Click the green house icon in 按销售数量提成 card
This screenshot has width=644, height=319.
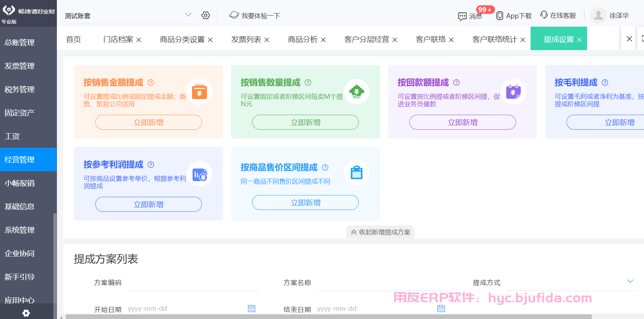(357, 92)
